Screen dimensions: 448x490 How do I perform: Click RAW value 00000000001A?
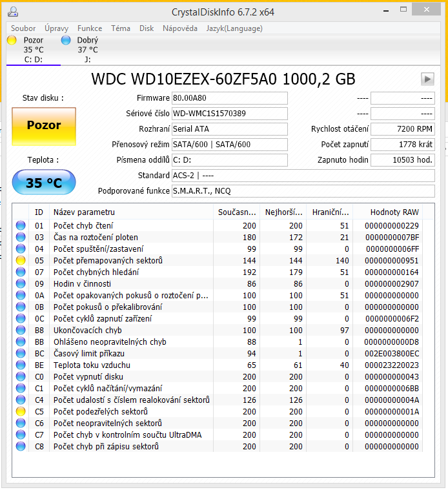392,412
